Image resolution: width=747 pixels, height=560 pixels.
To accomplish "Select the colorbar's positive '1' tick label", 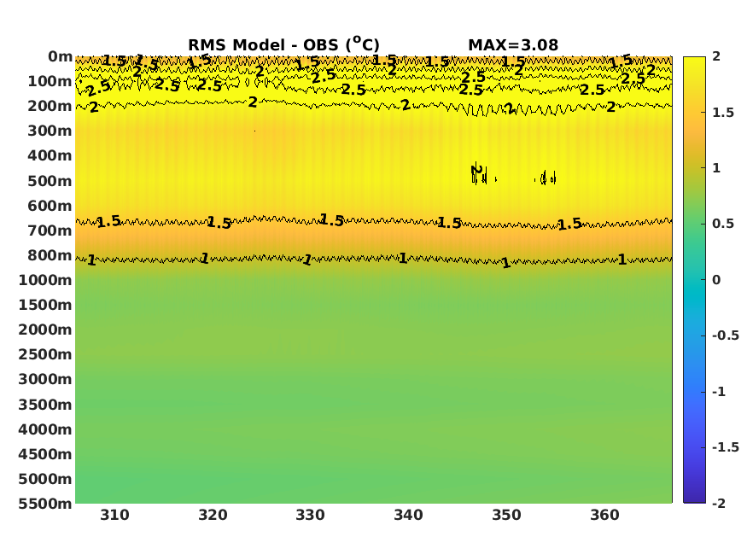I will 716,167.
